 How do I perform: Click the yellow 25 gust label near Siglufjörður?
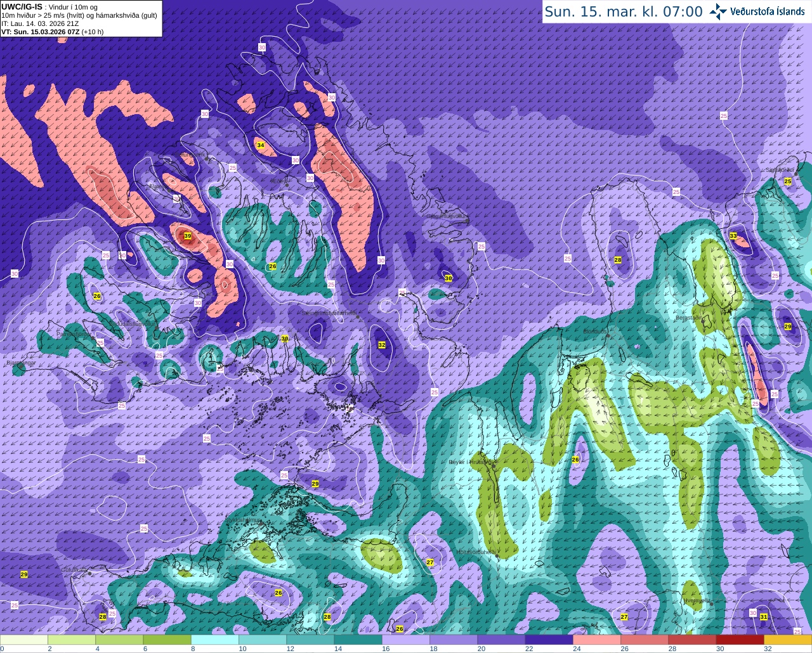pos(788,181)
